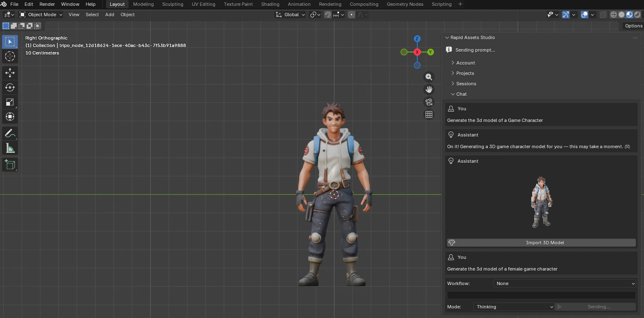Click the Blender logo icon

(x=4, y=4)
